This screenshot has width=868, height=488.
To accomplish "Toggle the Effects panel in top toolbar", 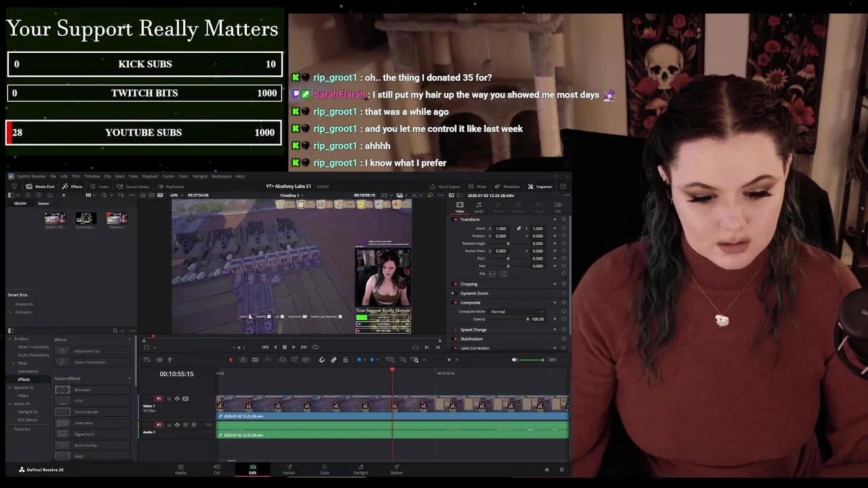I will pyautogui.click(x=73, y=186).
